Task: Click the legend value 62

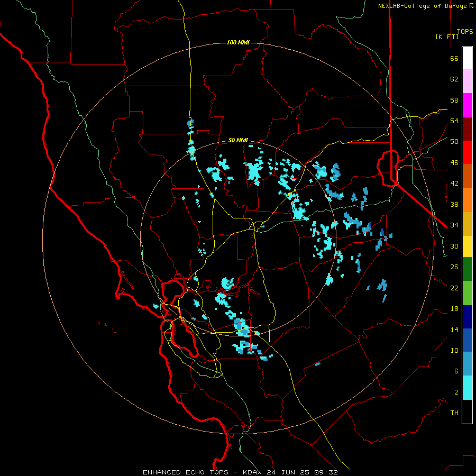Action: click(x=454, y=79)
